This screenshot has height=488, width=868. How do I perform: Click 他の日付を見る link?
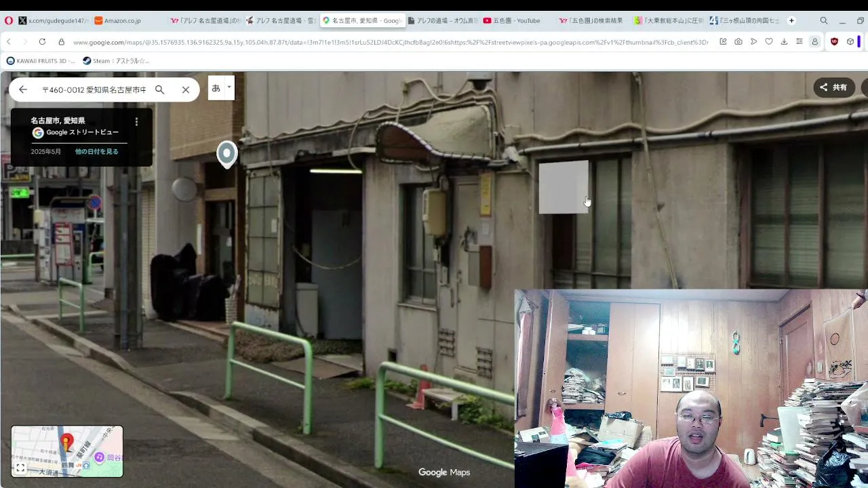pos(97,152)
